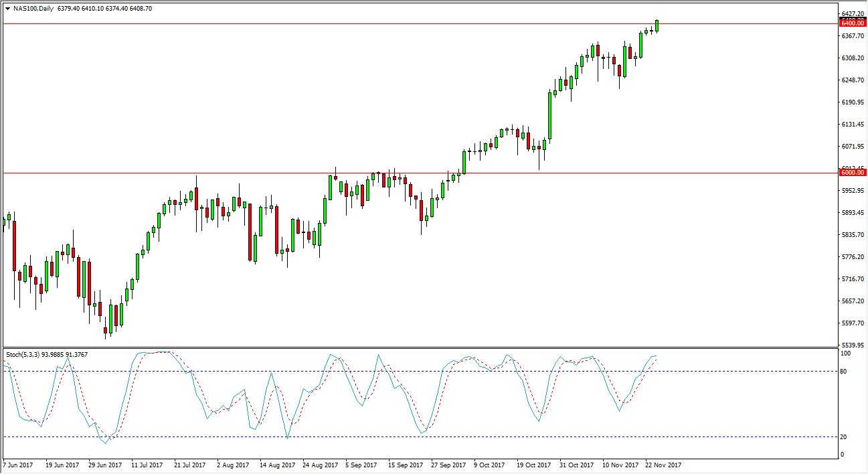Viewport: 868px width, 474px height.
Task: Click the close price 6408.70 in header
Action: point(141,10)
